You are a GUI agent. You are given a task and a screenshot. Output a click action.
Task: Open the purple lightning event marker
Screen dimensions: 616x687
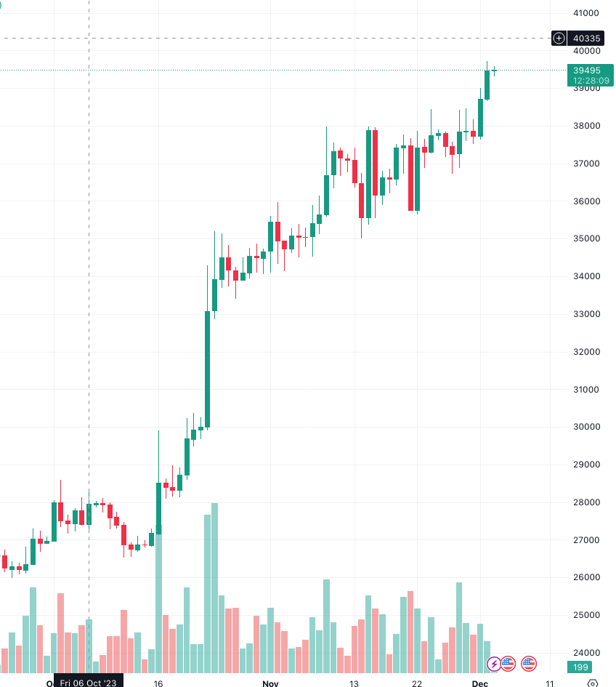point(494,663)
